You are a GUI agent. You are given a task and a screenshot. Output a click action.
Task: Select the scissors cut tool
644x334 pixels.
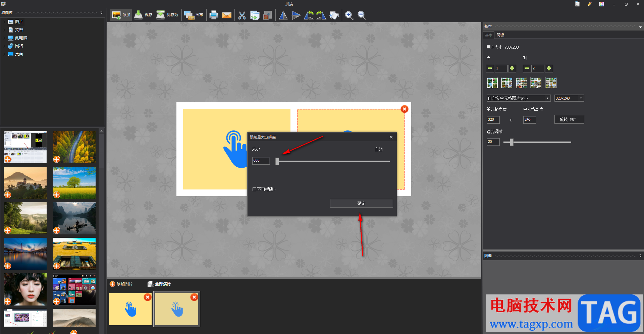(242, 15)
